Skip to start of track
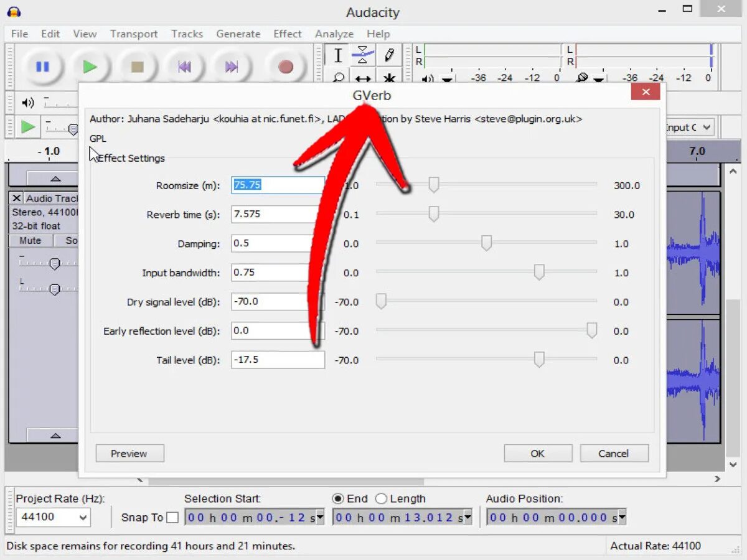Screen dimensions: 747x560 point(185,67)
